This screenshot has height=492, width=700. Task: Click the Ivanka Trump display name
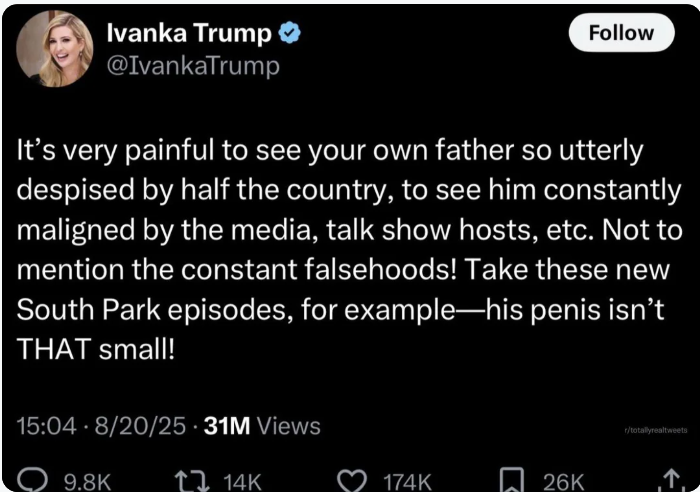pyautogui.click(x=189, y=33)
